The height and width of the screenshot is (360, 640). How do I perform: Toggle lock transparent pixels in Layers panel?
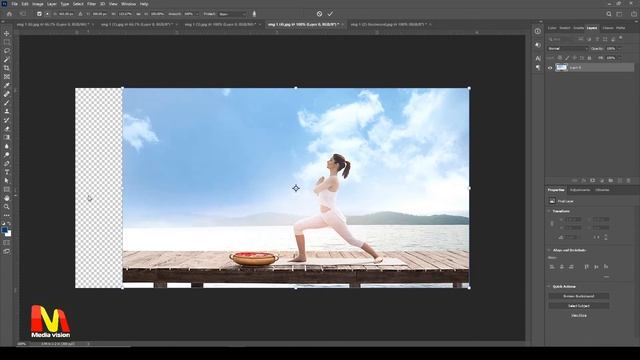560,58
